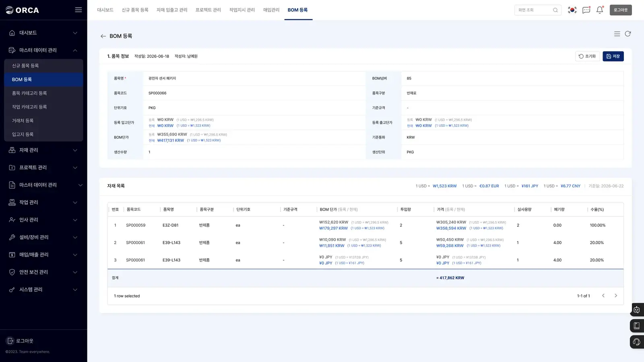Click the 작업 관리 sidebar icon
644x362 pixels.
point(12,202)
